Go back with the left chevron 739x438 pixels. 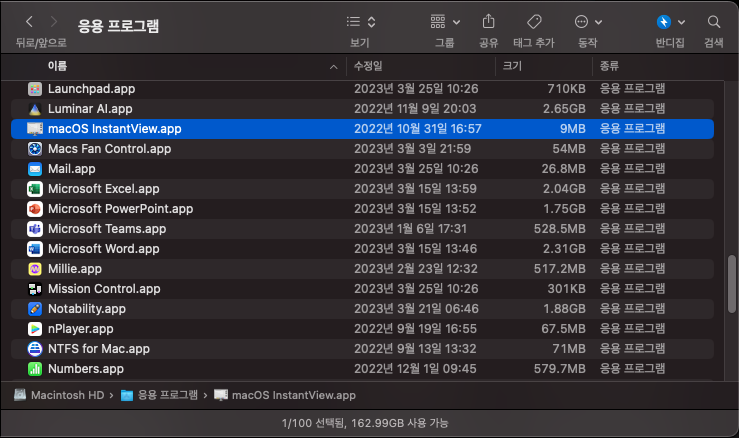[29, 22]
